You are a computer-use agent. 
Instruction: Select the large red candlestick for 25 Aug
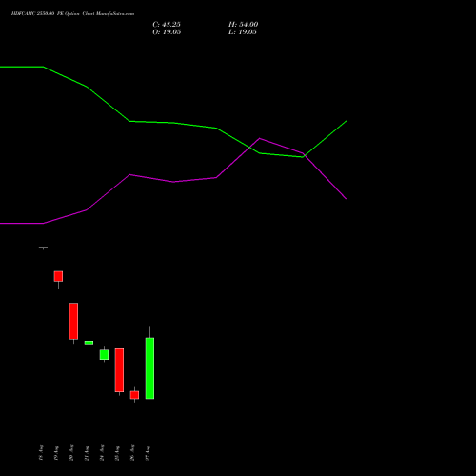119,370
